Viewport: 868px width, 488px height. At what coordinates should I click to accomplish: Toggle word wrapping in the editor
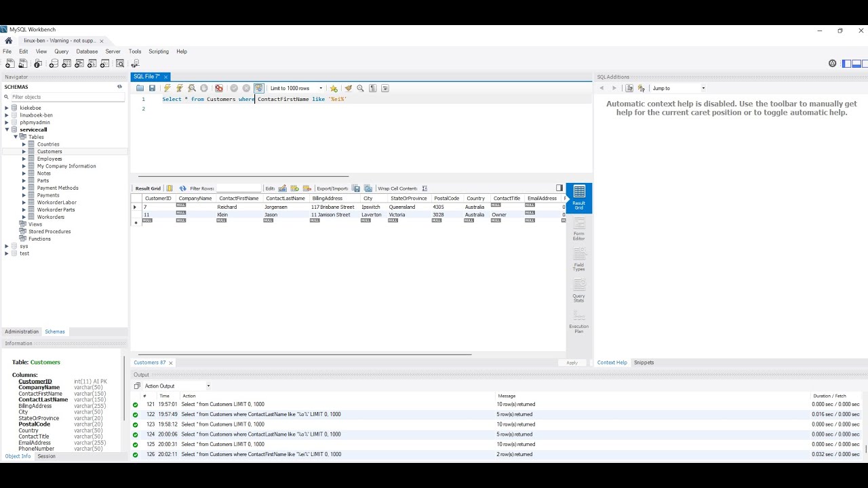(385, 88)
